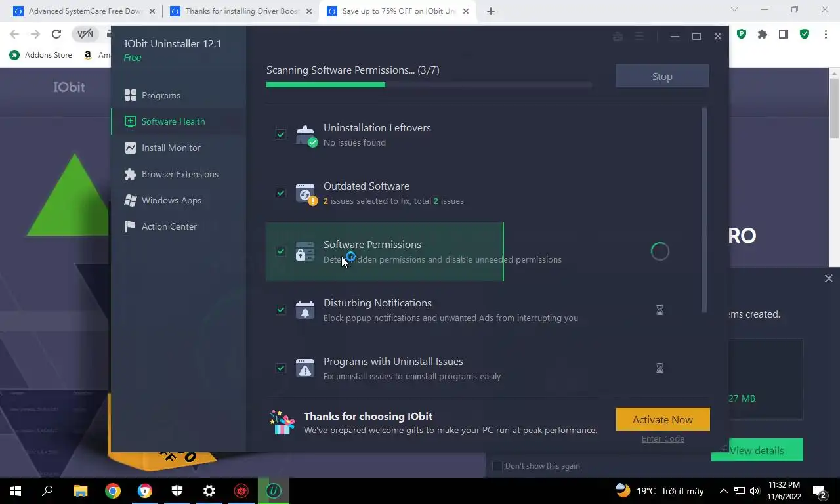The image size is (840, 504).
Task: Open the Windows Start menu
Action: coord(16,491)
